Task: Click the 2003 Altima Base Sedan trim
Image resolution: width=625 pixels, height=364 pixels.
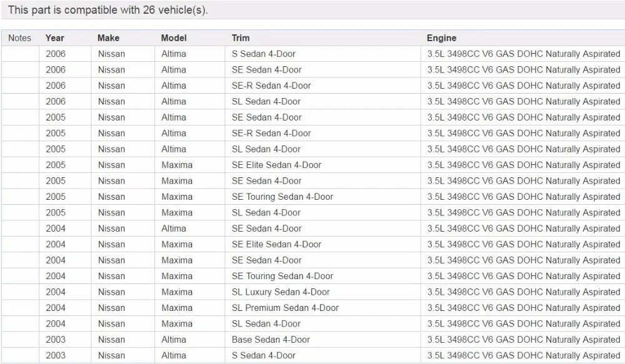Action: pyautogui.click(x=271, y=340)
